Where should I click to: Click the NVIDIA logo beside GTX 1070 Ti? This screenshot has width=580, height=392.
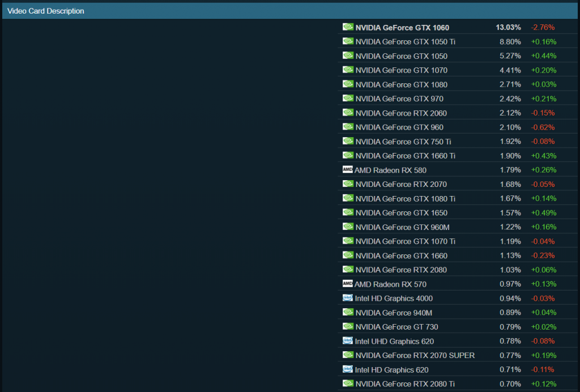pos(348,241)
